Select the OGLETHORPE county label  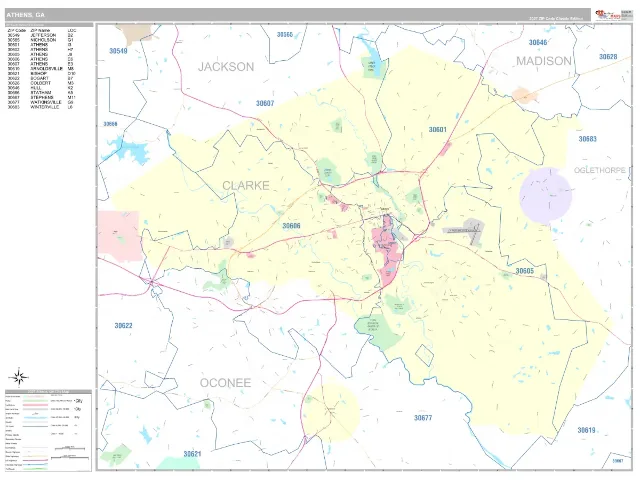[600, 170]
